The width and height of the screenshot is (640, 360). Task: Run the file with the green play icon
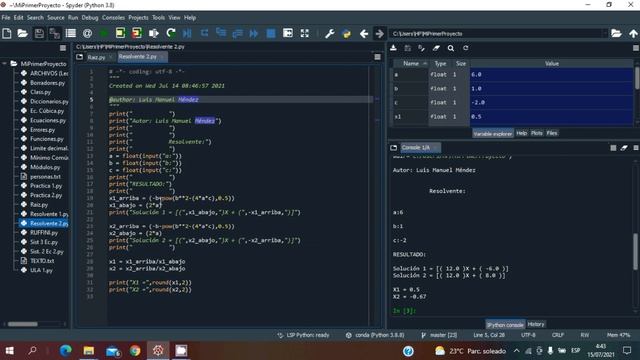point(104,33)
